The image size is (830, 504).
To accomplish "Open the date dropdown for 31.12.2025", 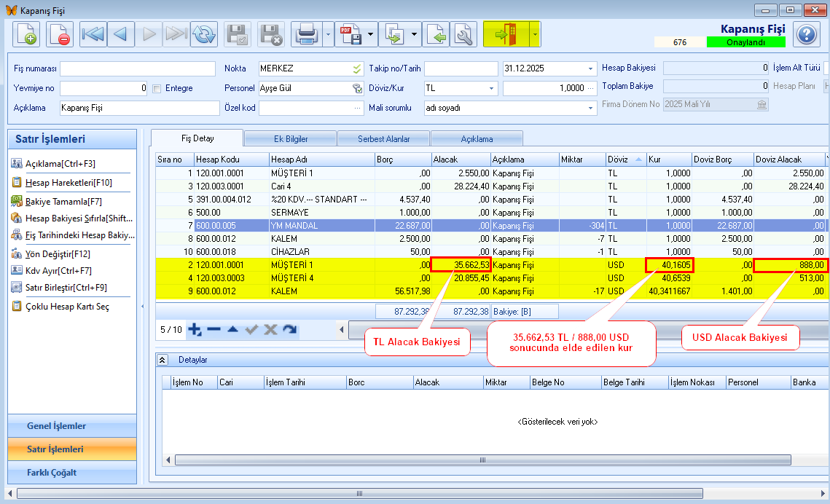I will (590, 69).
